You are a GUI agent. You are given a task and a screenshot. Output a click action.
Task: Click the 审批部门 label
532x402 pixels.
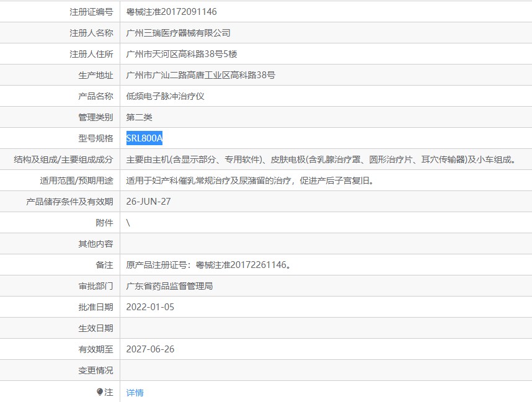click(95, 286)
